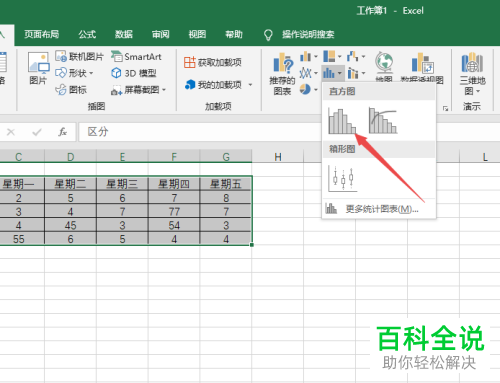Select the Pareto chart thumbnail
This screenshot has height=383, width=500.
coord(383,121)
